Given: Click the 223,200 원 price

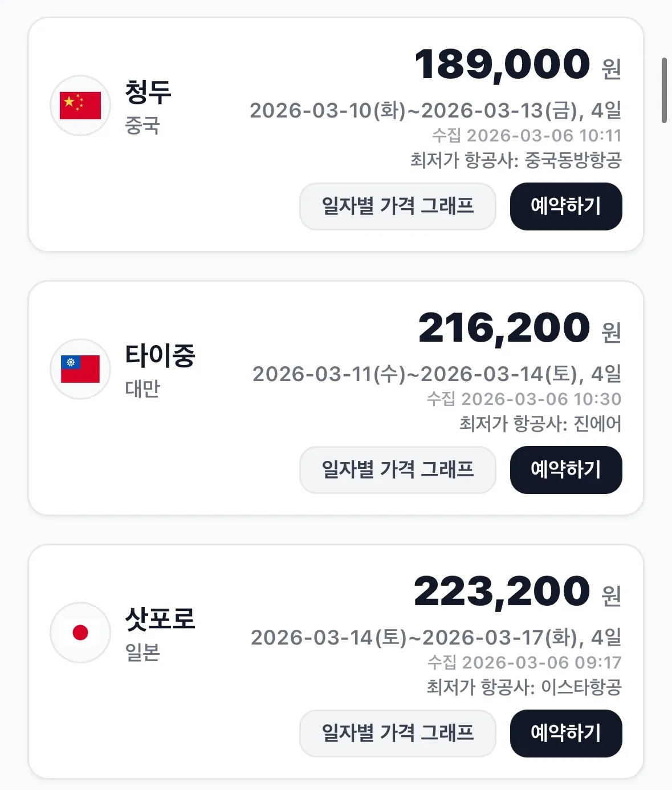Looking at the screenshot, I should tap(517, 592).
